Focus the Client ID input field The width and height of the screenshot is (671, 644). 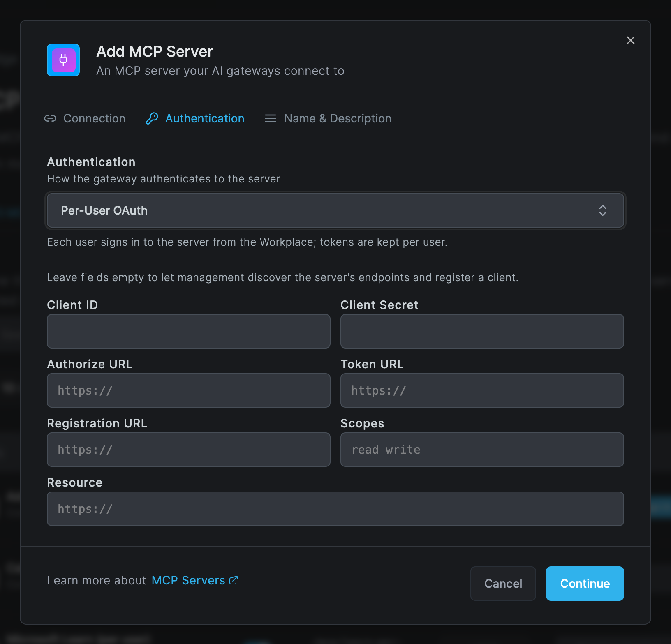(189, 331)
